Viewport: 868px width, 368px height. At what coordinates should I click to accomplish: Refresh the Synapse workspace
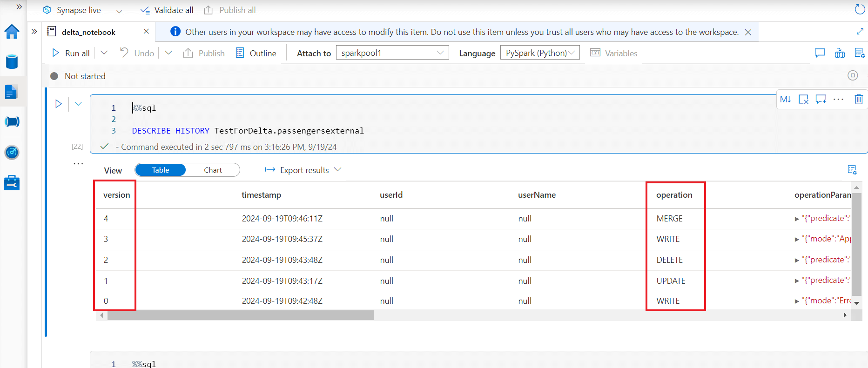point(860,9)
